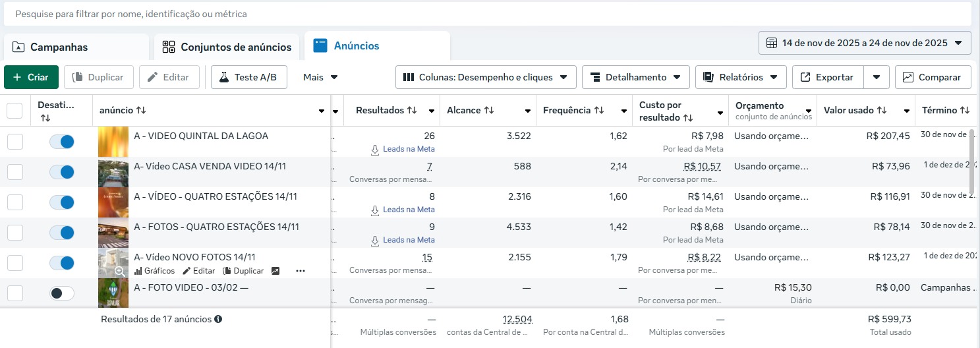Click the inline Duplicar icon on the NOVO FOTOS row
Viewport: 980px width, 348px height.
(243, 271)
